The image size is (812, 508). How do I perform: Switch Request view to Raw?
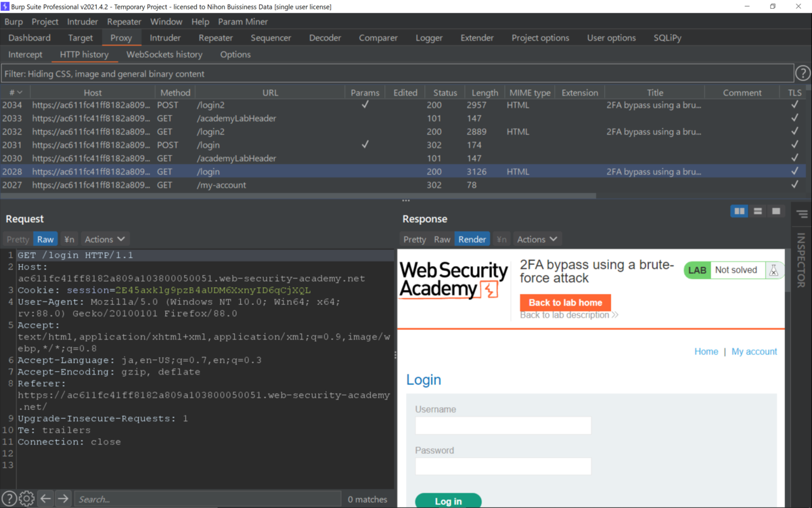click(45, 239)
